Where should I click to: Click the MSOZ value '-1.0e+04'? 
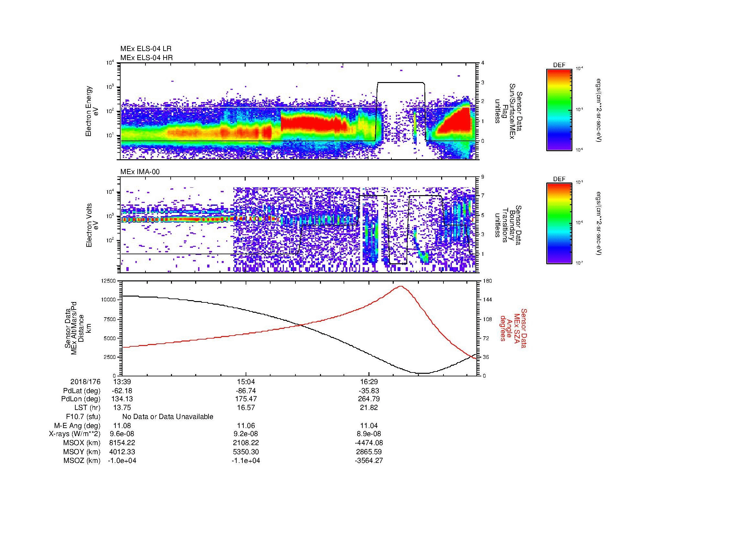coord(122,461)
